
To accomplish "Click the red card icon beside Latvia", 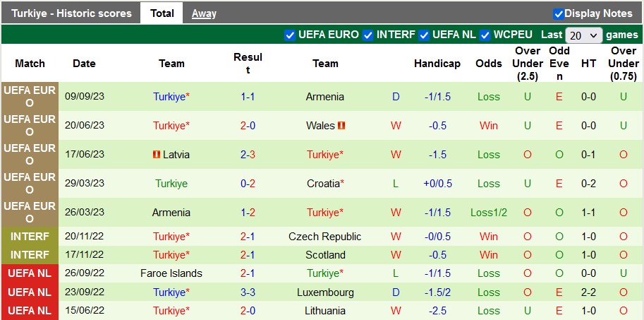I will (x=156, y=155).
